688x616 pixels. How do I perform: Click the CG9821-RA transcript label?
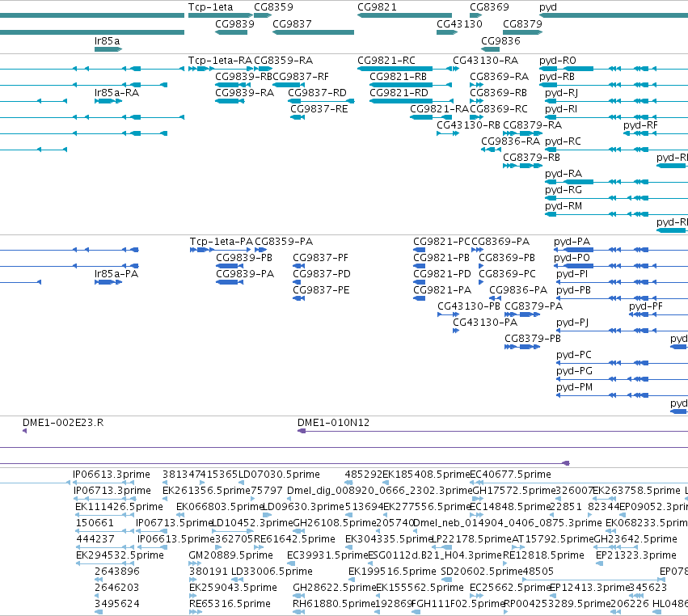440,109
